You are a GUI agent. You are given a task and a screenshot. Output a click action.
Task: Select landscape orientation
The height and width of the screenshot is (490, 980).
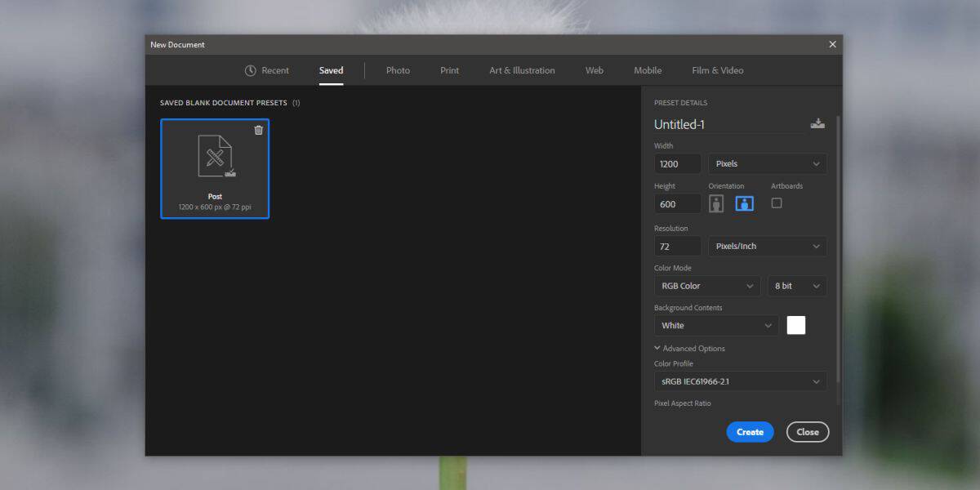click(x=744, y=203)
